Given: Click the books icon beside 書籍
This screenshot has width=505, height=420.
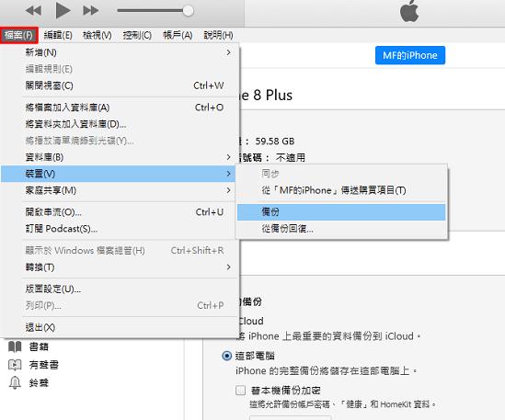Looking at the screenshot, I should 15,346.
